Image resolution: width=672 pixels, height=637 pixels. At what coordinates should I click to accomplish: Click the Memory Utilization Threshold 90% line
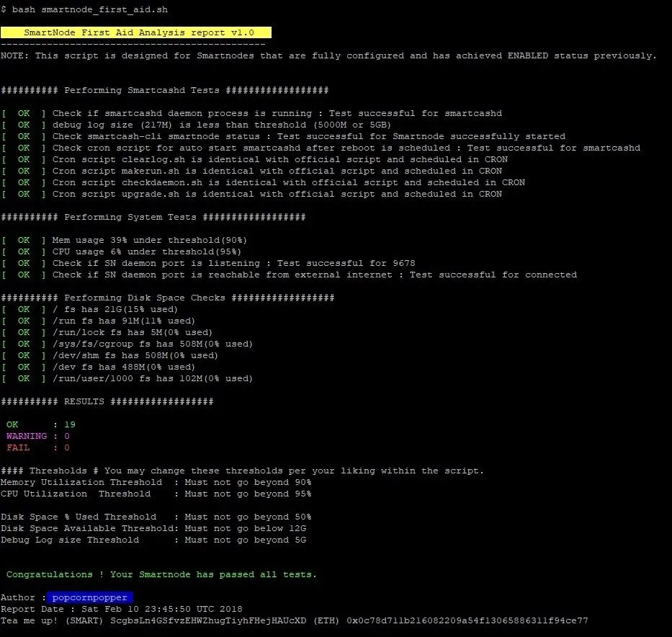(x=156, y=483)
